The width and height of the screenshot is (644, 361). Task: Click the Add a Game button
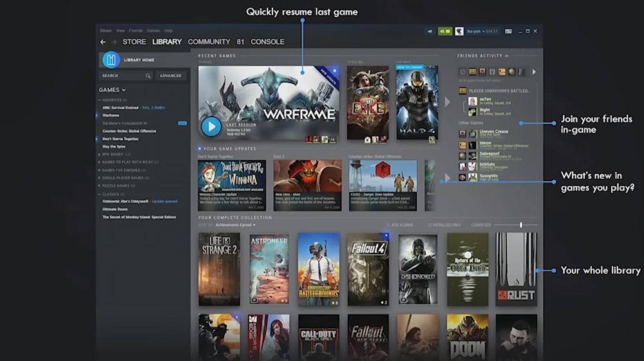[402, 225]
